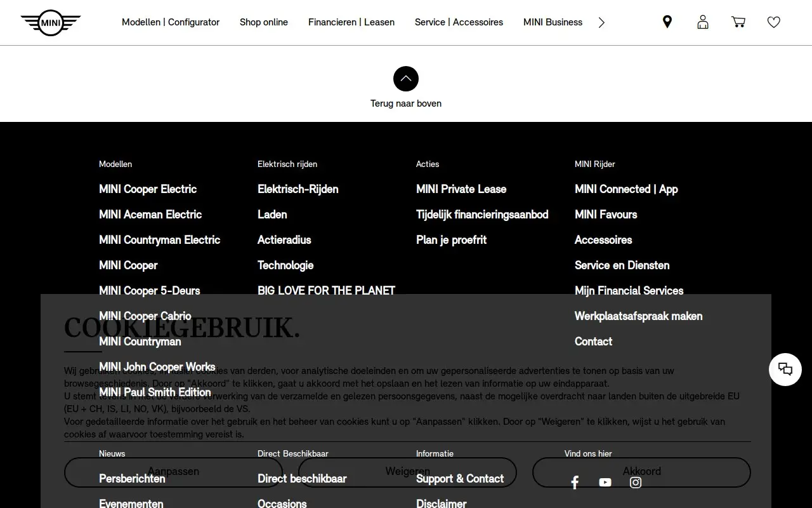Open Tijdelijk financieringsaanbod link
The image size is (812, 508).
pyautogui.click(x=482, y=215)
